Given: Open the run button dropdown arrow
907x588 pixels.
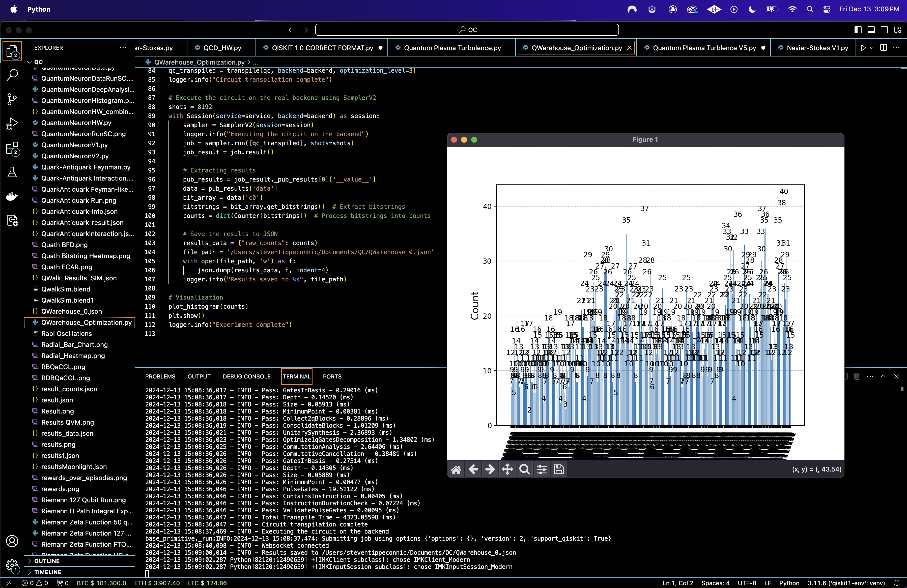Looking at the screenshot, I should click(871, 48).
